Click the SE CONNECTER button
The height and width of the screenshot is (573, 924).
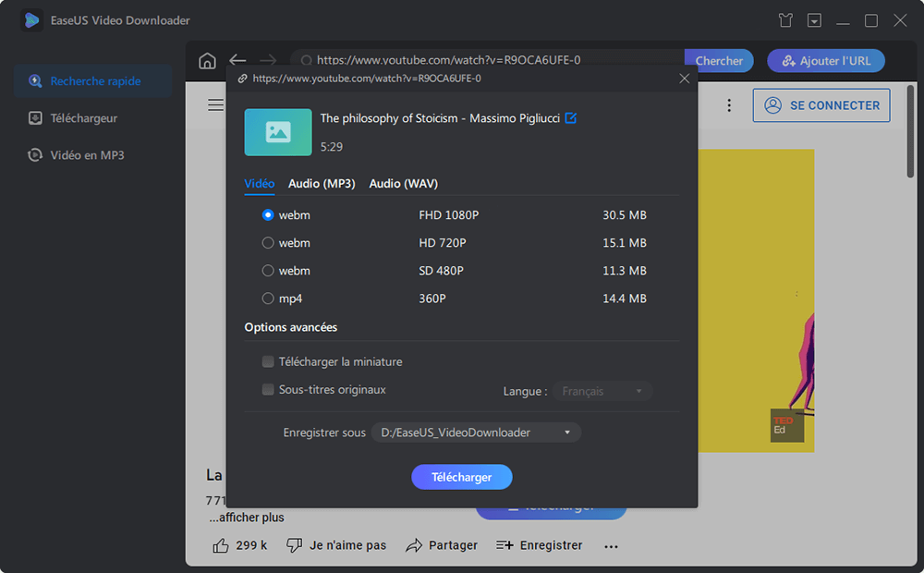pos(821,105)
